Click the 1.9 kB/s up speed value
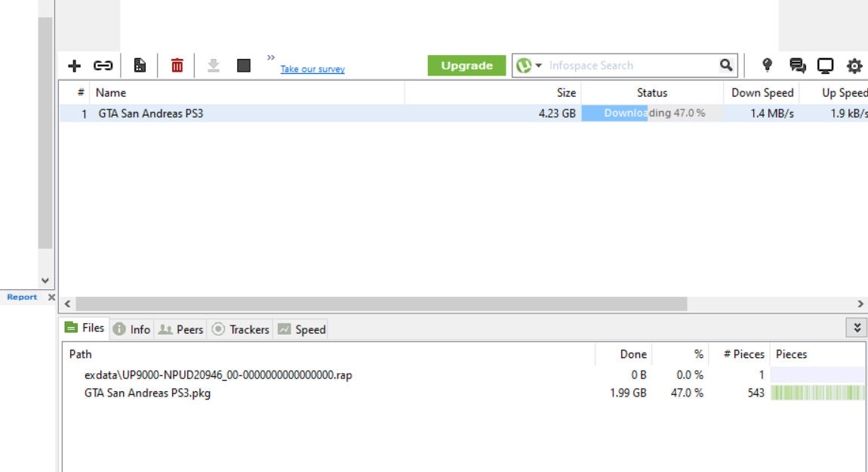 [848, 113]
